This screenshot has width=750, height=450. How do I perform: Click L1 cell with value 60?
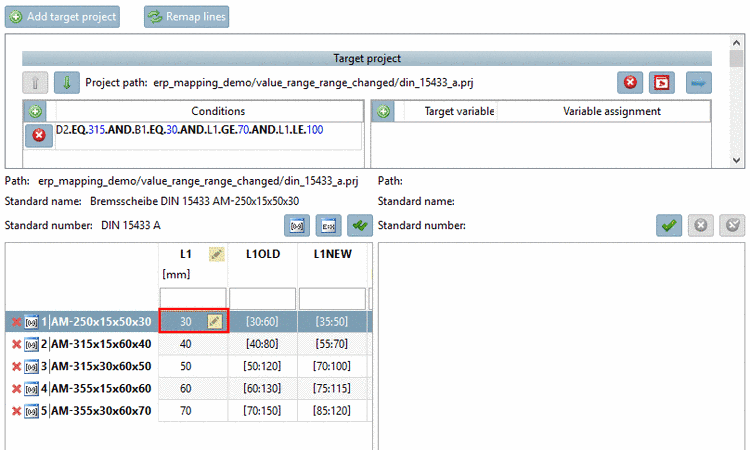(193, 389)
